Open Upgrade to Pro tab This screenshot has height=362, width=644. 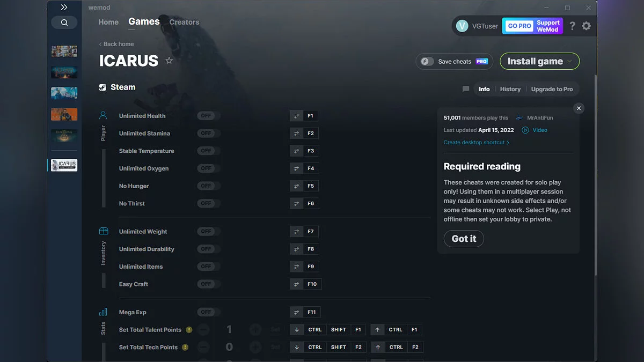pyautogui.click(x=552, y=89)
